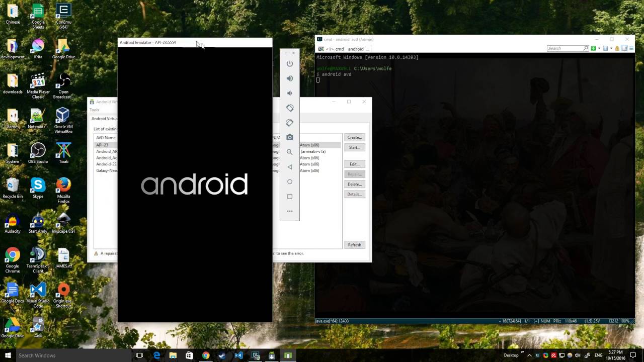Click the Details... button in AVD Manager
644x362 pixels.
tap(354, 194)
